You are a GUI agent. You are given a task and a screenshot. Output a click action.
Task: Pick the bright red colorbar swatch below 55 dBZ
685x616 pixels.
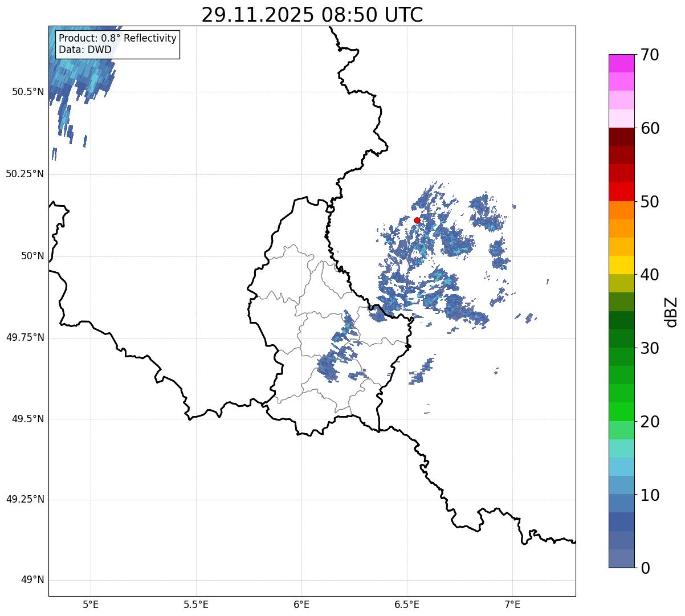click(621, 191)
